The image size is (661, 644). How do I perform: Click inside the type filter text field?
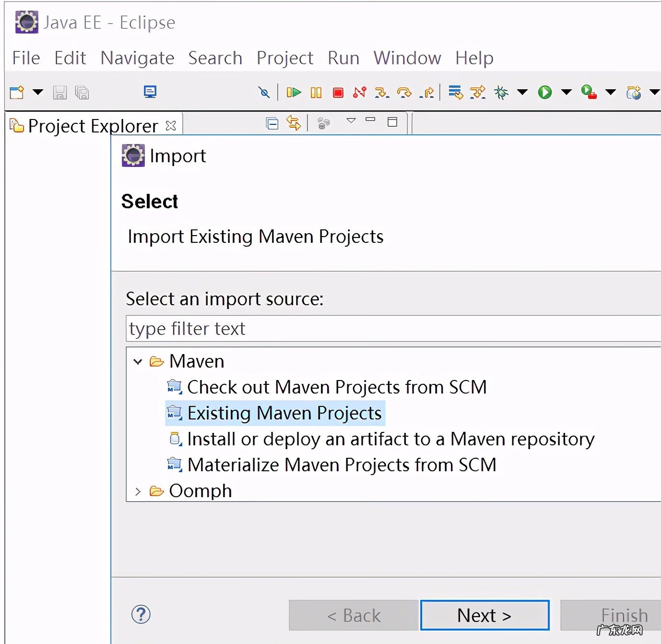coord(384,329)
